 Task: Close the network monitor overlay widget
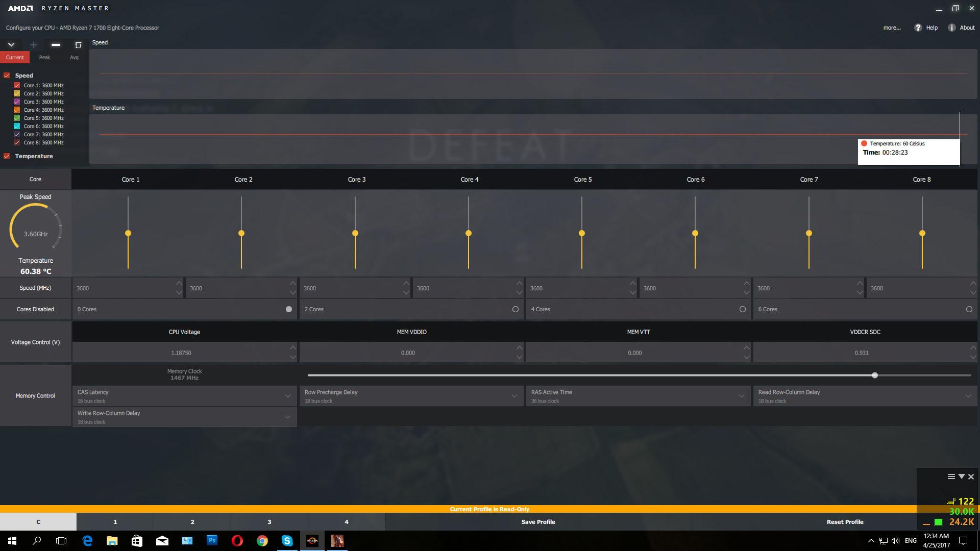click(x=971, y=477)
